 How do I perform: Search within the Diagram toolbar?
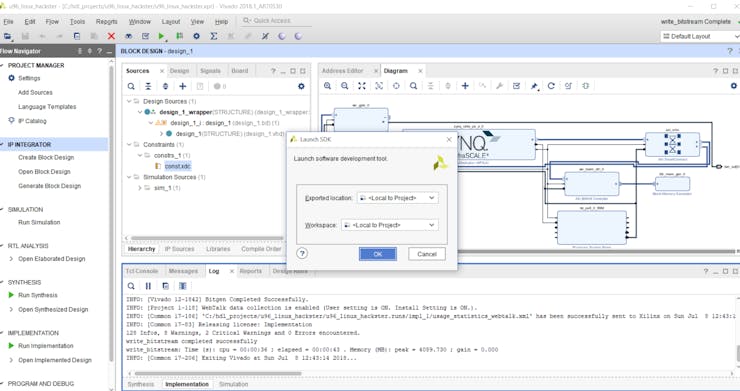pyautogui.click(x=413, y=85)
